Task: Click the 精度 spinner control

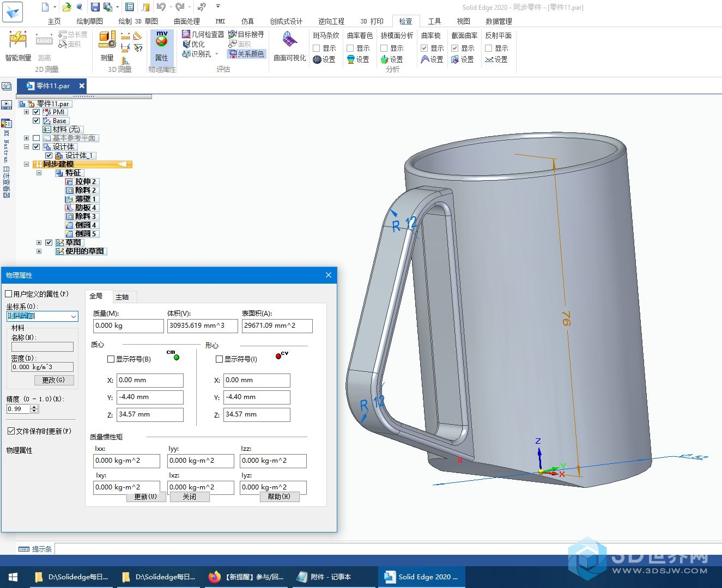Action: (x=34, y=408)
